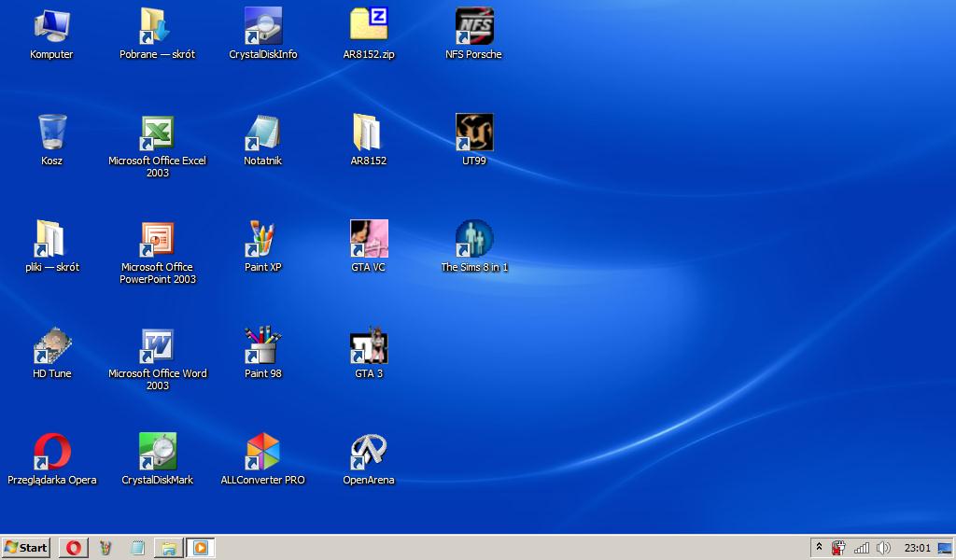The width and height of the screenshot is (956, 560).
Task: Click the Przeglądarka Opera desktop shortcut
Action: pos(52,459)
